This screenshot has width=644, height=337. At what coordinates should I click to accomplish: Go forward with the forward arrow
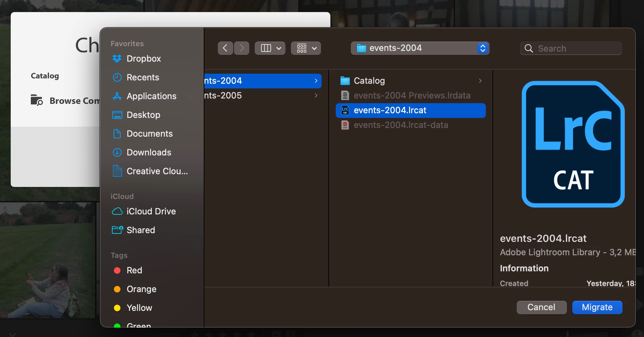pos(242,48)
